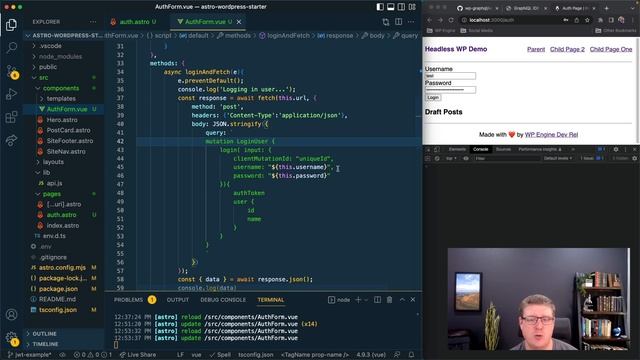Open the Accounts icon in activity bar
Screen dimensions: 640x360
11,314
